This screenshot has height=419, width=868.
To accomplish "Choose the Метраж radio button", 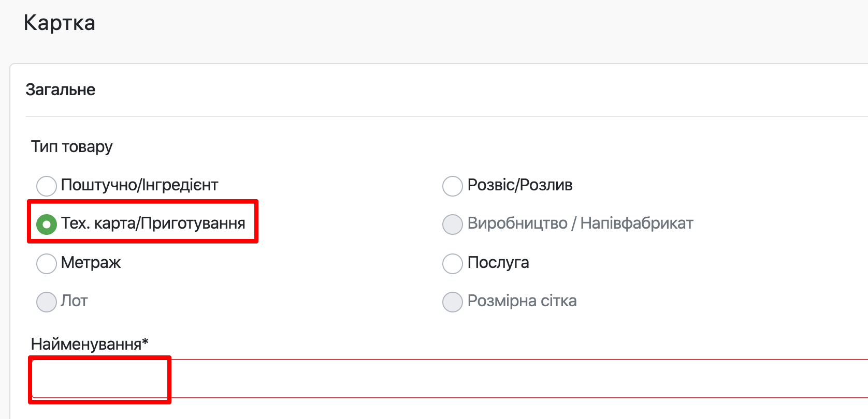I will (x=46, y=263).
